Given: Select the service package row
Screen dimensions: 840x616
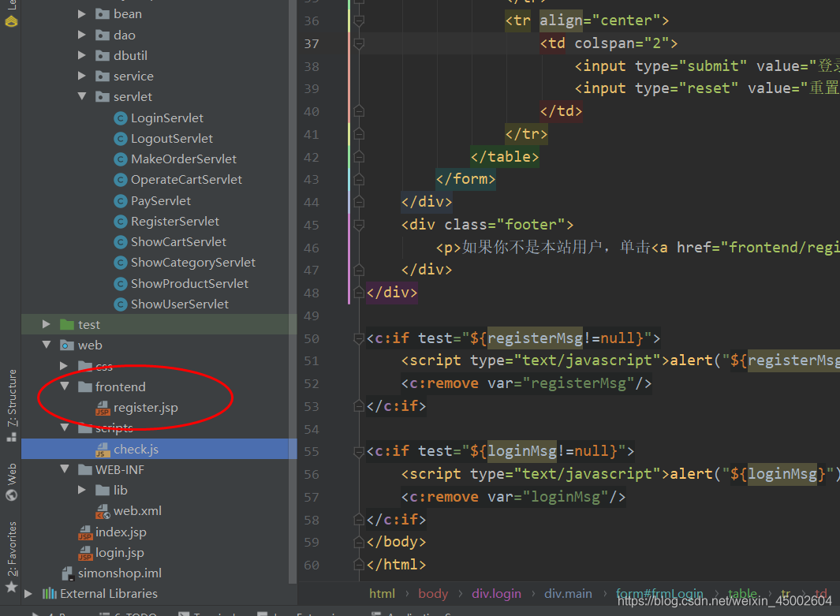Looking at the screenshot, I should [159, 76].
